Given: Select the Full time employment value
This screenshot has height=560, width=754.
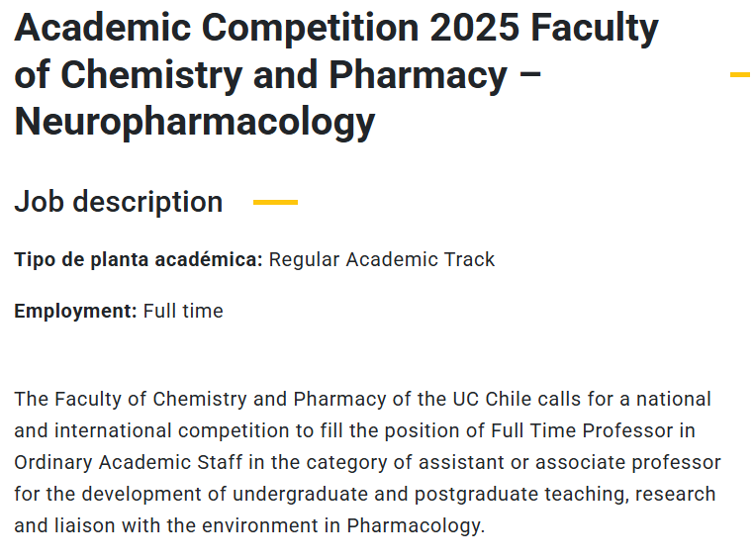Looking at the screenshot, I should pos(183,311).
